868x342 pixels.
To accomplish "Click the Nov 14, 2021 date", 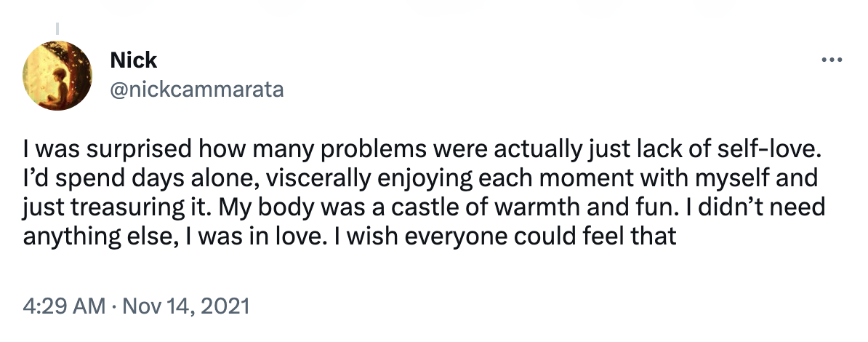I will click(185, 306).
